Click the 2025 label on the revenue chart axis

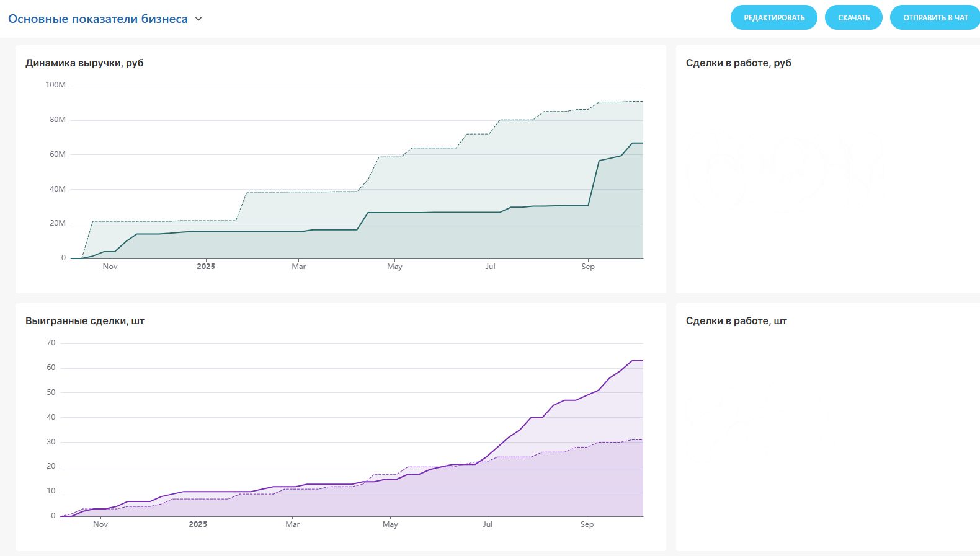206,267
